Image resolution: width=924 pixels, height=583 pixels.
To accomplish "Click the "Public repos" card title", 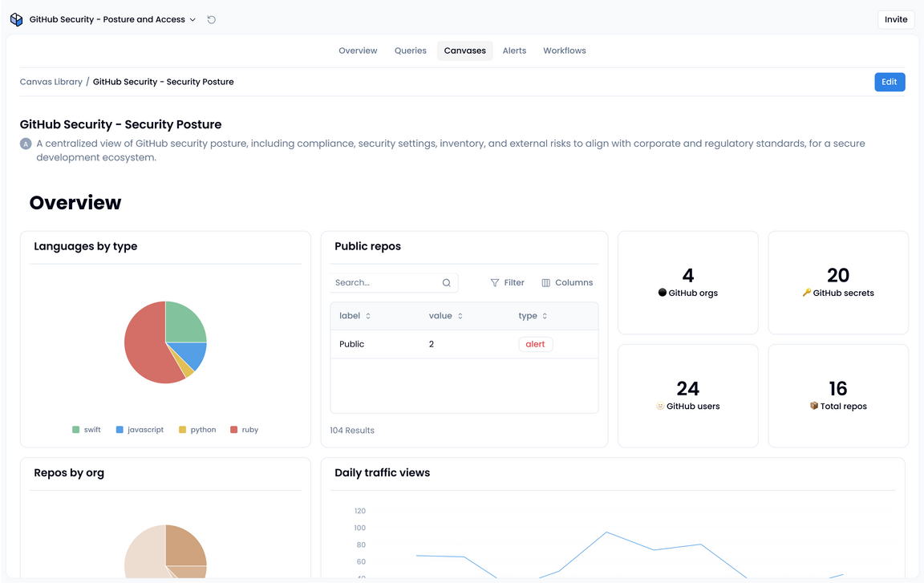I will [367, 246].
